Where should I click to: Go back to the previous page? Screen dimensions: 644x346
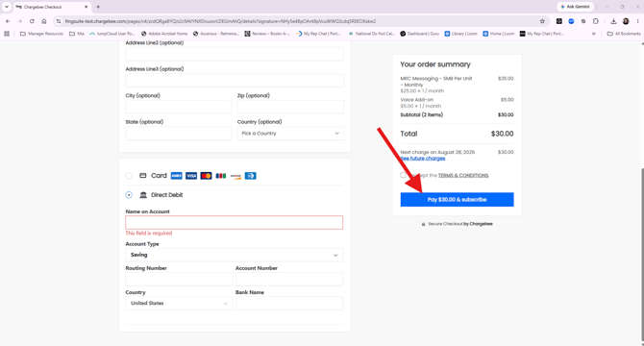8,21
